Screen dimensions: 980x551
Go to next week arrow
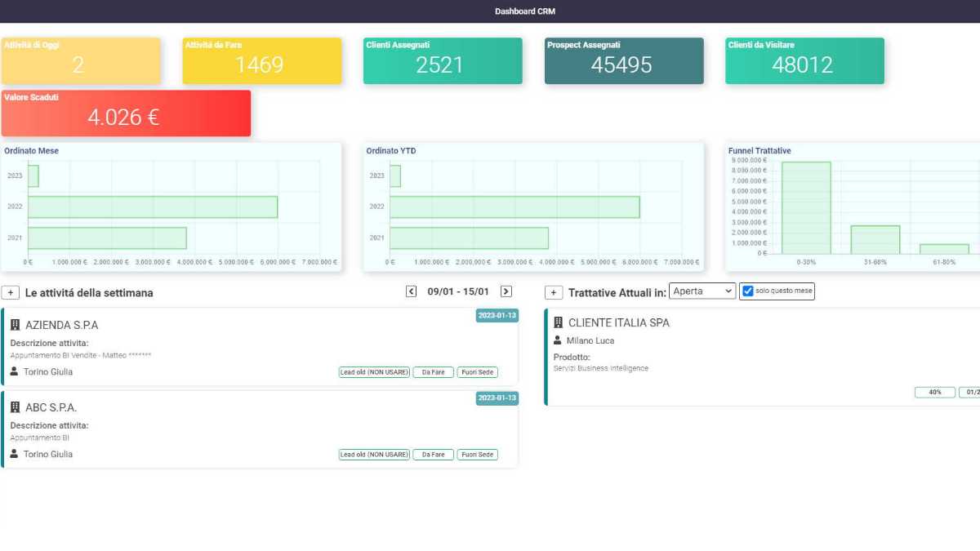[x=506, y=291]
